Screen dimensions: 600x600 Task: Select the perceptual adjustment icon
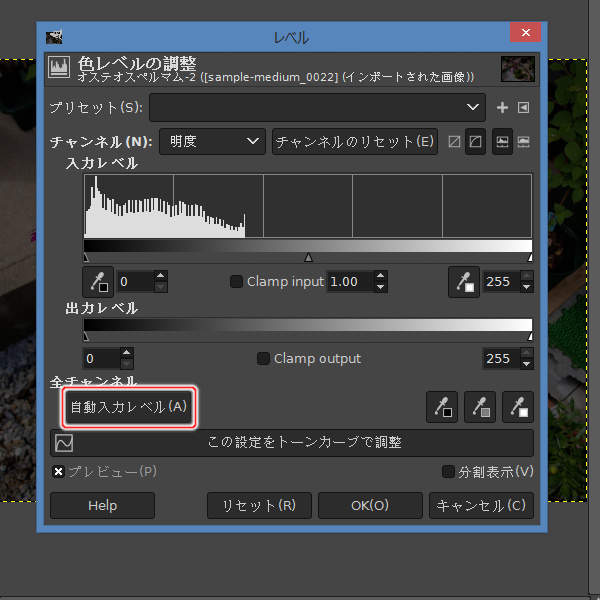point(475,142)
